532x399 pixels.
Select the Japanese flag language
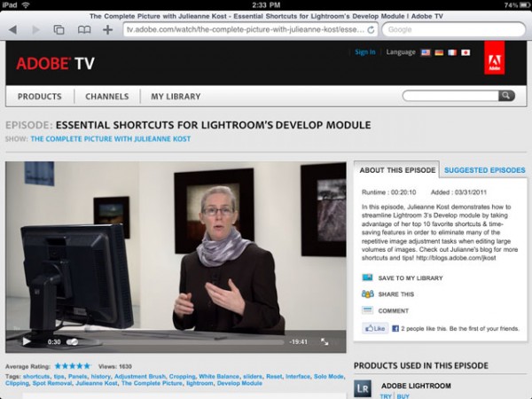[465, 52]
